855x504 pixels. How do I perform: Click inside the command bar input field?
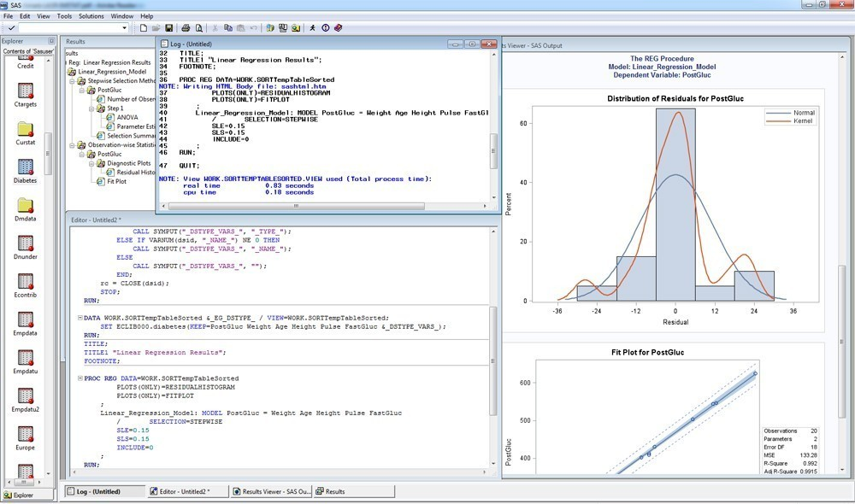(x=70, y=28)
